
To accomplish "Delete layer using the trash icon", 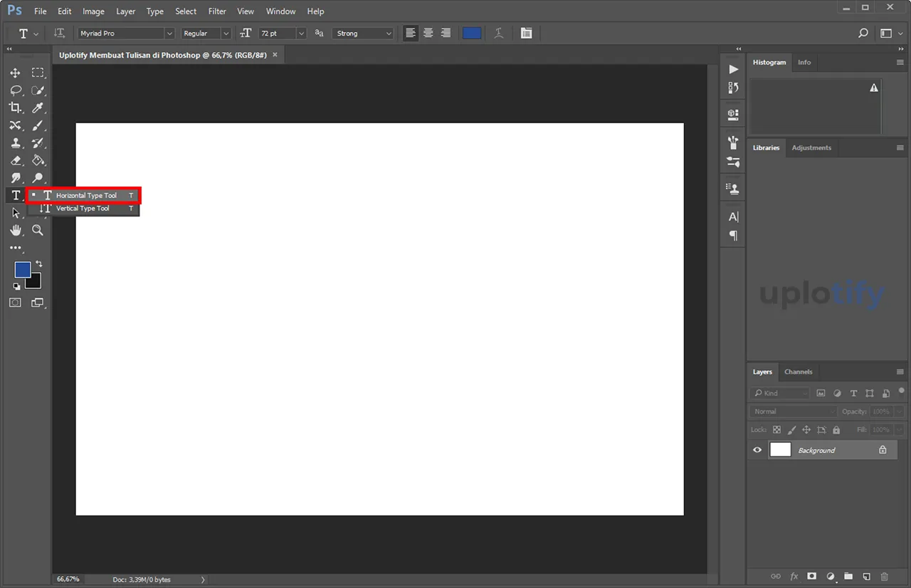I will [x=885, y=576].
